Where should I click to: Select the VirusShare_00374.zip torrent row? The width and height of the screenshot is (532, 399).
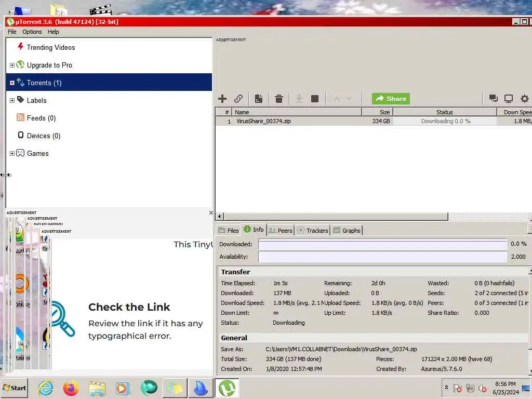pos(374,121)
